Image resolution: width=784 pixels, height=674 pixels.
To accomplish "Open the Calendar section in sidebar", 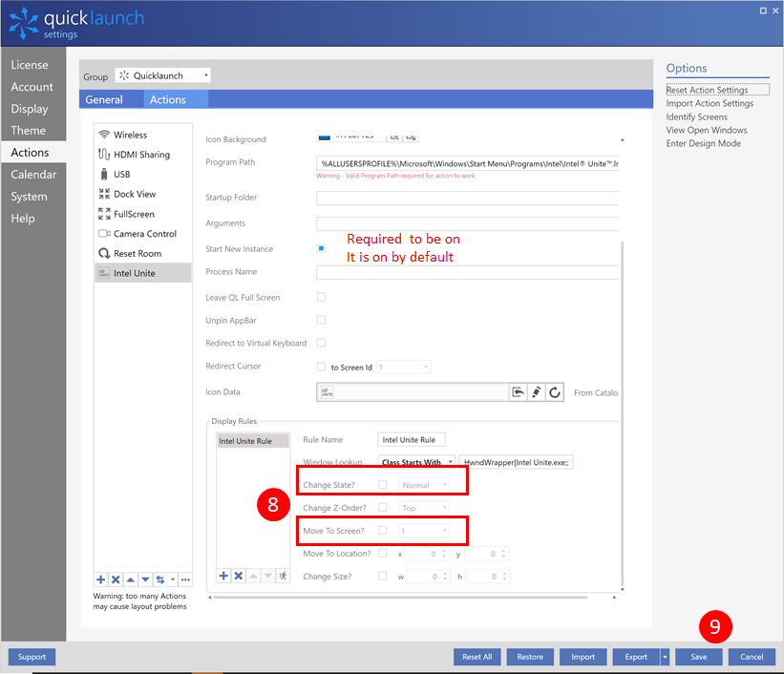I will pyautogui.click(x=33, y=175).
